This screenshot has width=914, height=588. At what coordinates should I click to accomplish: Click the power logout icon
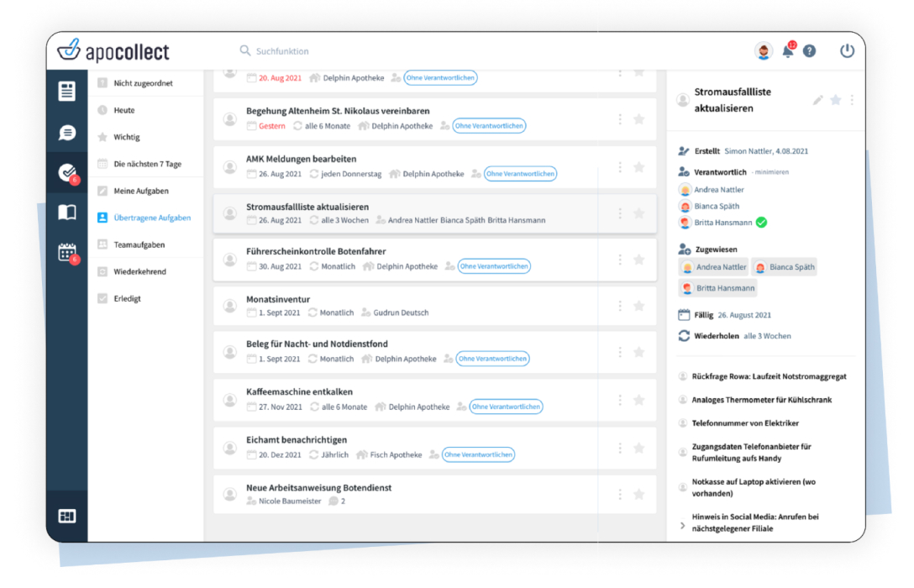(847, 51)
